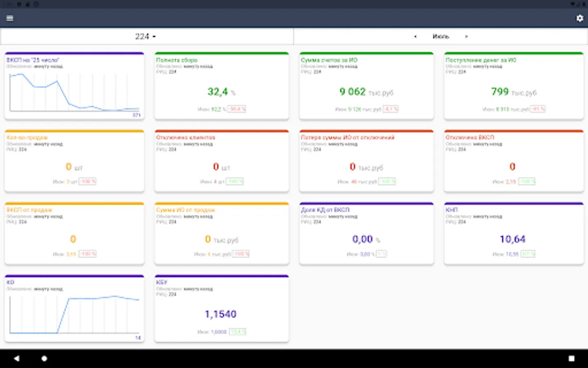This screenshot has width=588, height=368.
Task: Open the hamburger navigation menu
Action: click(x=10, y=18)
